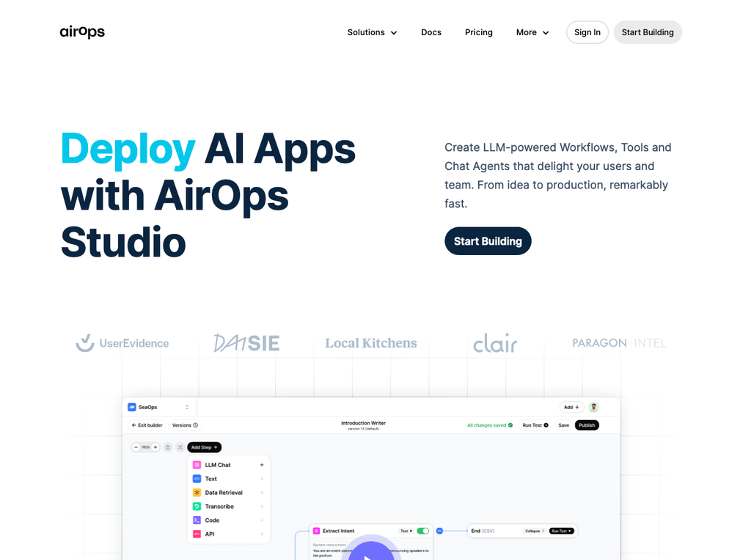Click the Add Step button
This screenshot has width=751, height=560.
click(x=204, y=447)
